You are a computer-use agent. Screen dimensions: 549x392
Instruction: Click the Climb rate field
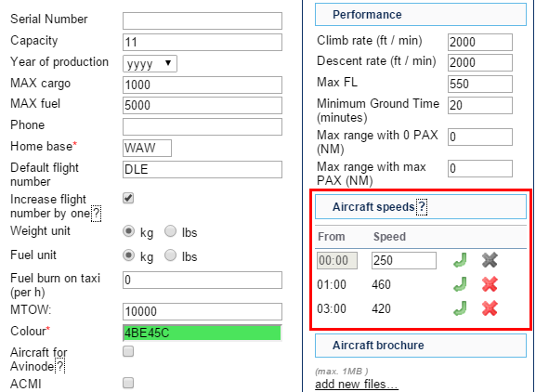tap(480, 42)
